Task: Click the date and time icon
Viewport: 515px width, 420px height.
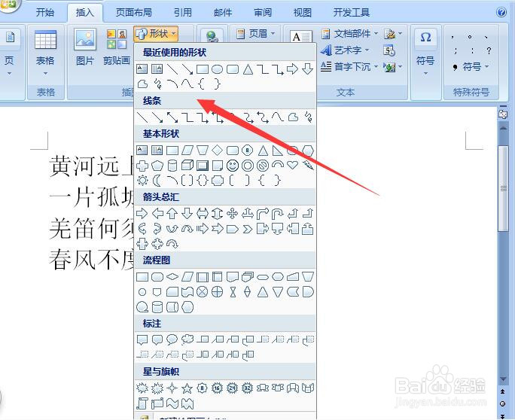Action: (x=389, y=50)
